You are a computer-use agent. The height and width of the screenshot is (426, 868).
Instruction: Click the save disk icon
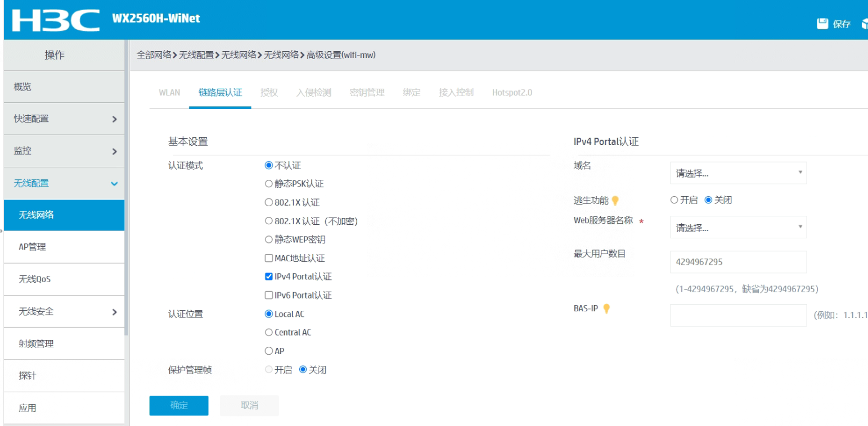822,24
